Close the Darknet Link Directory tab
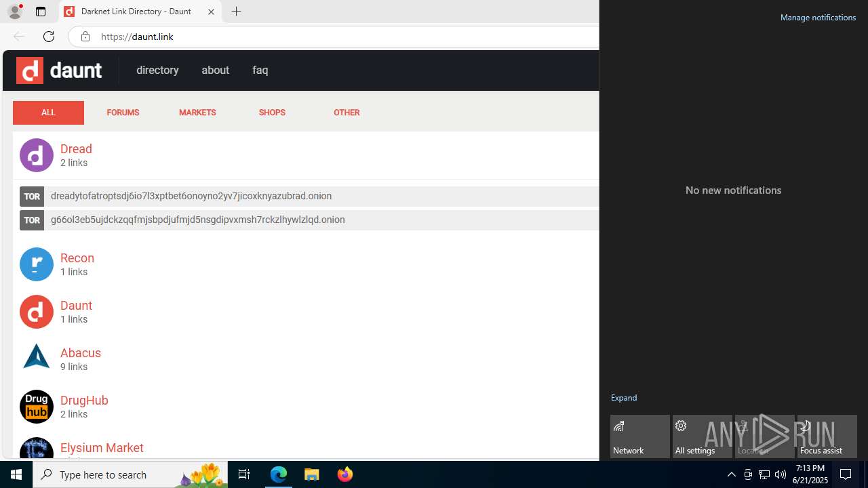The height and width of the screenshot is (488, 868). (x=211, y=12)
